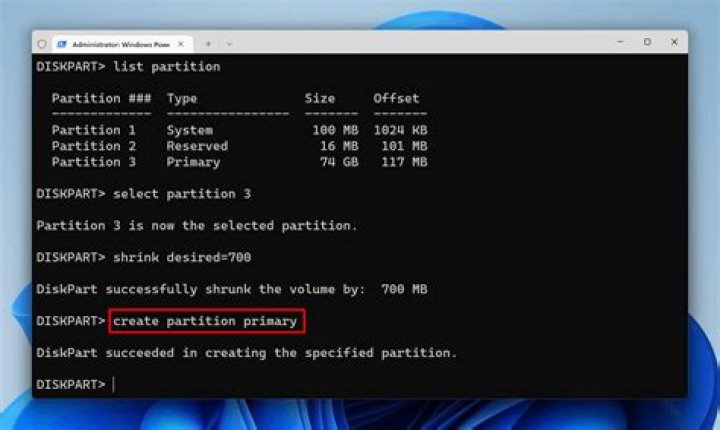720x430 pixels.
Task: Click the 'System' type value
Action: [190, 130]
